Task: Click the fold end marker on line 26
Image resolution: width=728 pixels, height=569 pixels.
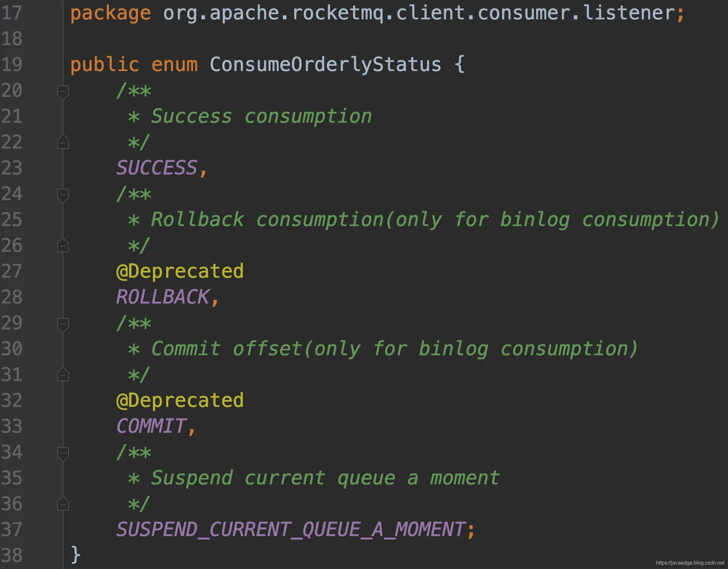Action: [x=63, y=245]
